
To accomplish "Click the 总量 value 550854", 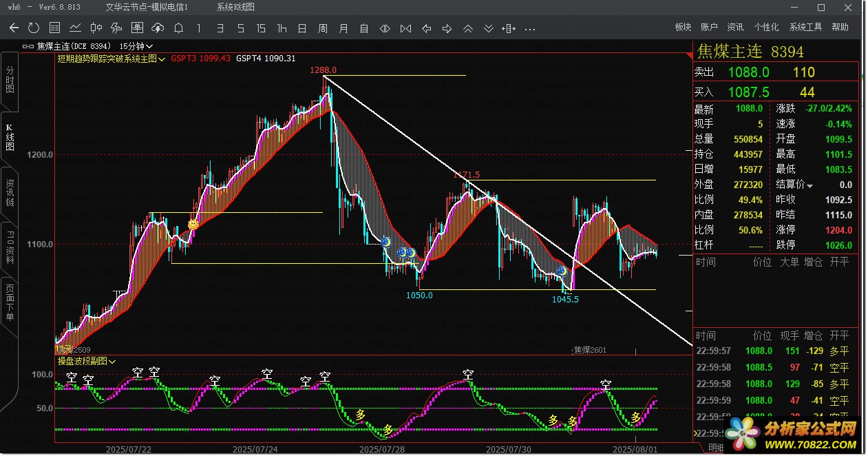I will click(x=748, y=139).
